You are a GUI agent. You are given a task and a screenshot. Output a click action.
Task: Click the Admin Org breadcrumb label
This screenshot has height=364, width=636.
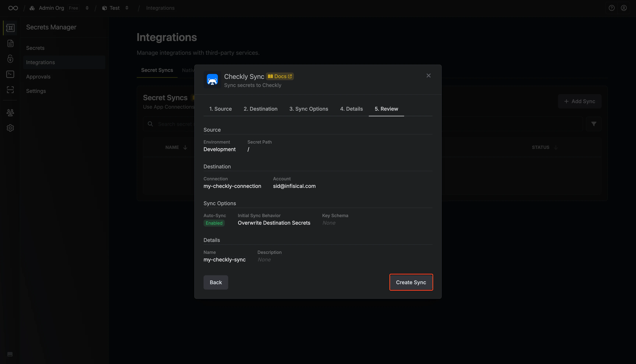pyautogui.click(x=51, y=8)
